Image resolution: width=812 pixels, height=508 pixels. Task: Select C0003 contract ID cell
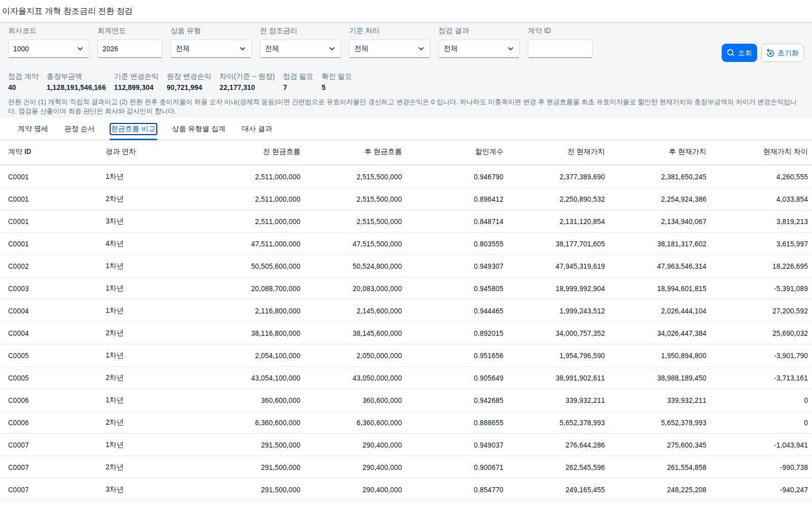pos(19,289)
